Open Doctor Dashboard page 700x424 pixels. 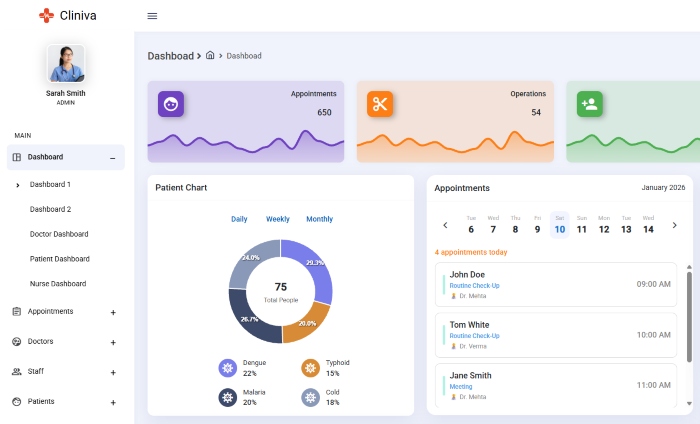[x=59, y=234]
